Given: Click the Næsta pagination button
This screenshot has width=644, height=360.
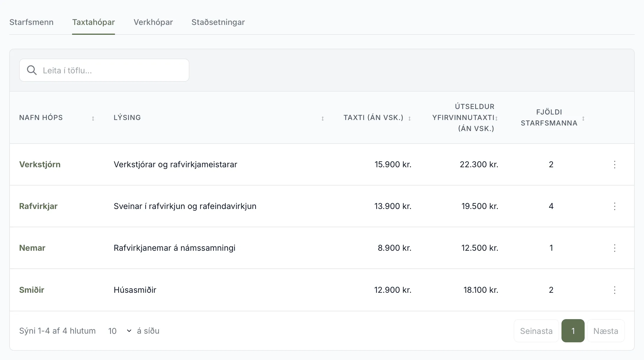Looking at the screenshot, I should point(606,331).
